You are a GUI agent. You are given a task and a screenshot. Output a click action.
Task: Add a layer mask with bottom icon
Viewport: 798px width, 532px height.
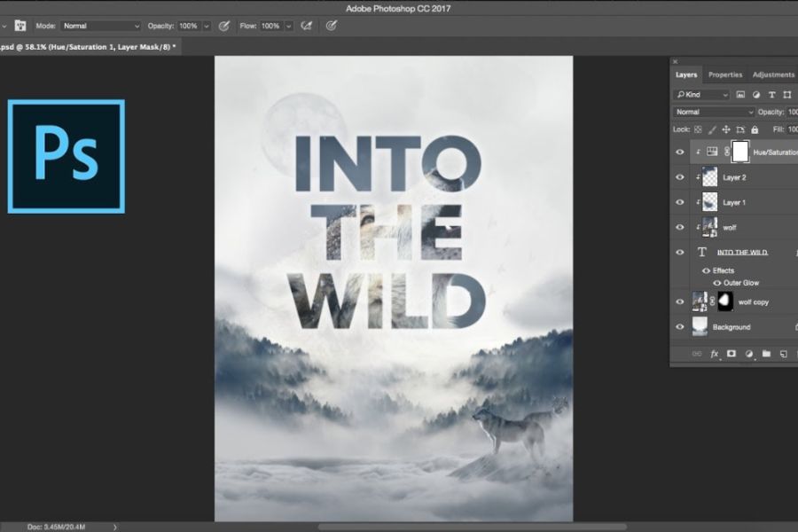pos(731,353)
